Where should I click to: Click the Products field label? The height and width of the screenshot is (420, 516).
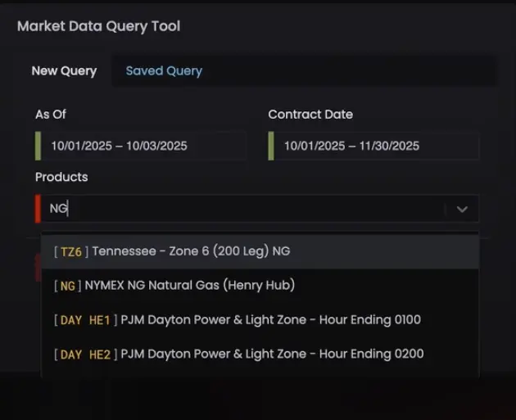pyautogui.click(x=61, y=177)
